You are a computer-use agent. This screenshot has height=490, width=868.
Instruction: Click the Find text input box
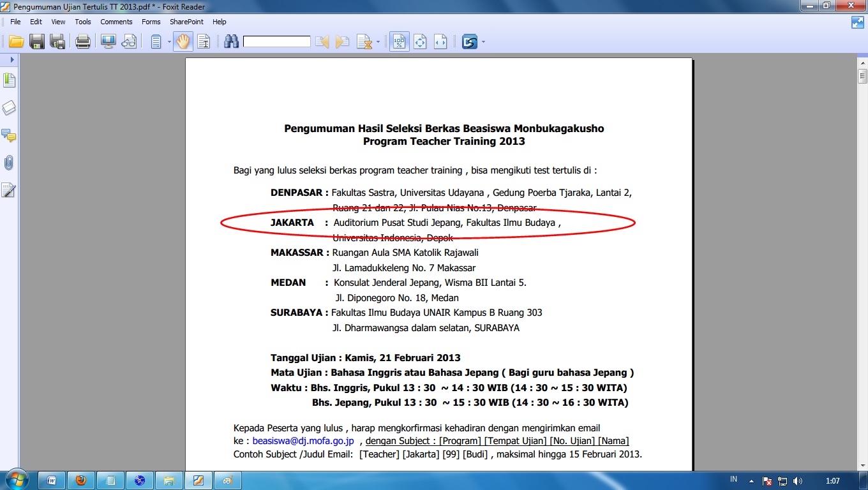click(276, 42)
